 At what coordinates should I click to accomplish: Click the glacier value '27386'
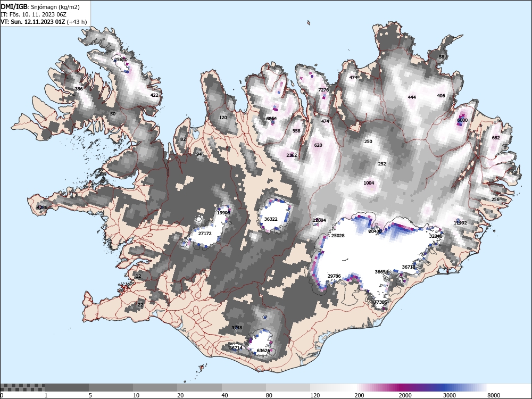point(380,302)
